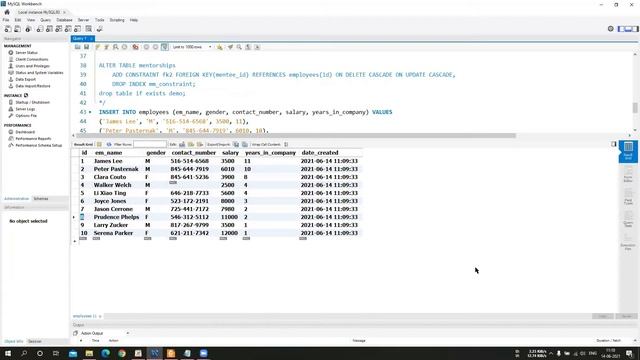Screen dimensions: 640x360
Task: Search table data icon in main toolbar
Action: [x=89, y=29]
